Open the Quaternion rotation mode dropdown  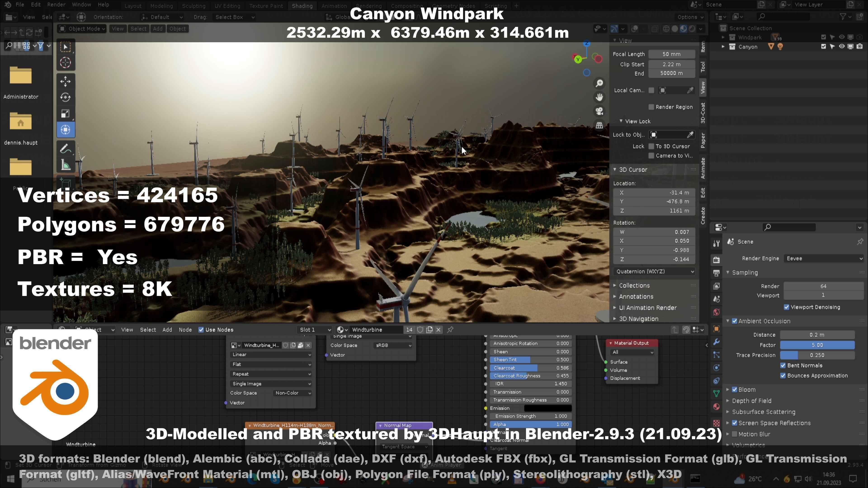654,271
